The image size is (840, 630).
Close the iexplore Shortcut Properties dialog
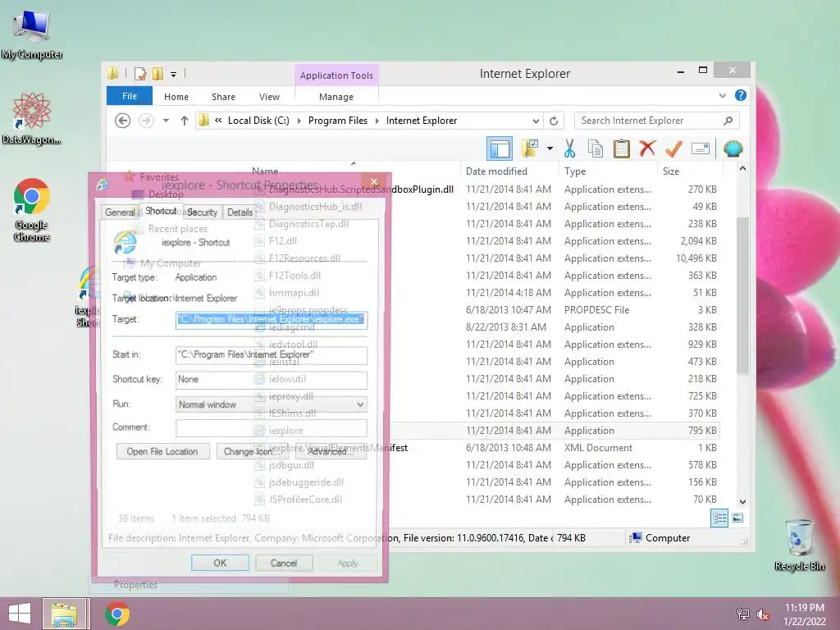pyautogui.click(x=374, y=181)
